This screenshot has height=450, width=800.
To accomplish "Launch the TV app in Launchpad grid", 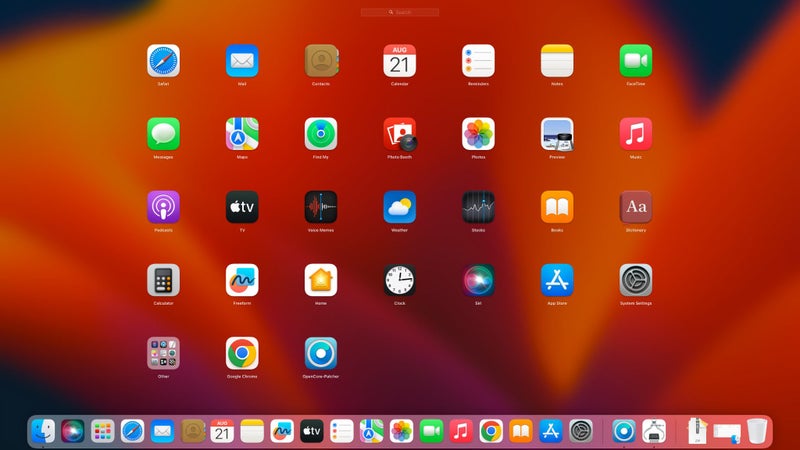I will click(x=242, y=207).
